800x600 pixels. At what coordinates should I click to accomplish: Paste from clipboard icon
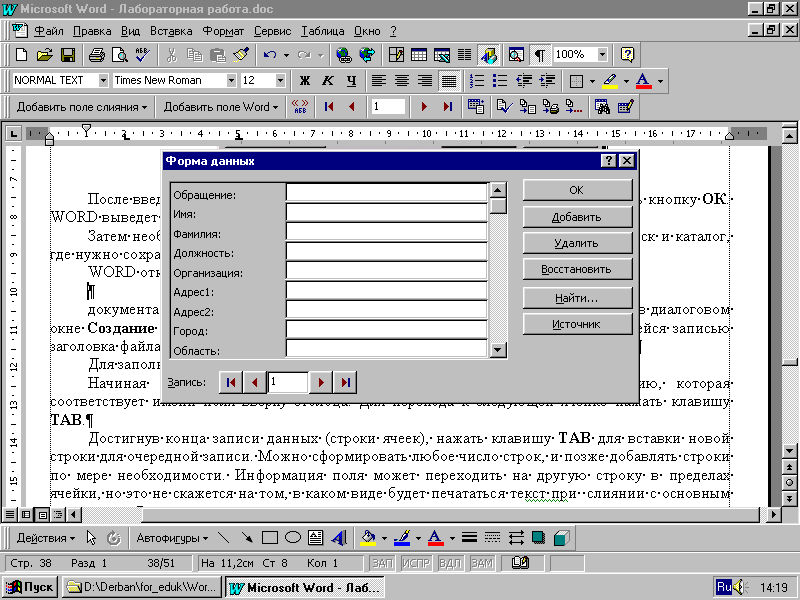218,55
